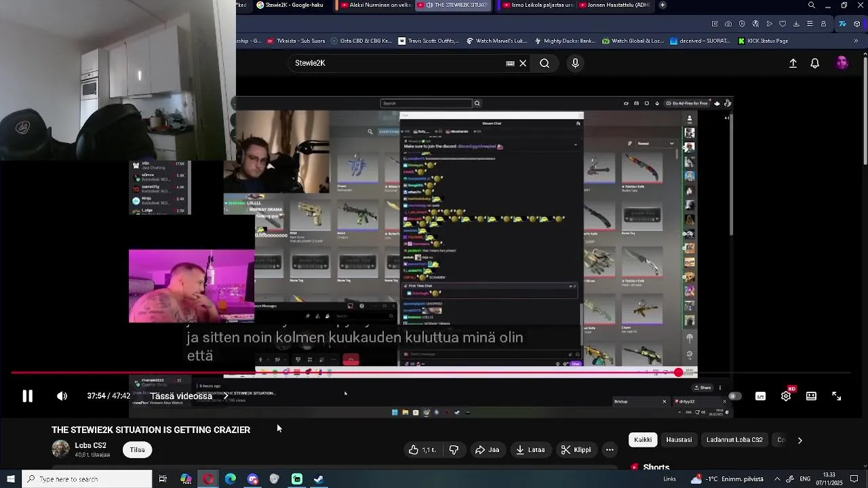Image resolution: width=868 pixels, height=488 pixels.
Task: Select the Haustasi filter chip
Action: (x=679, y=440)
